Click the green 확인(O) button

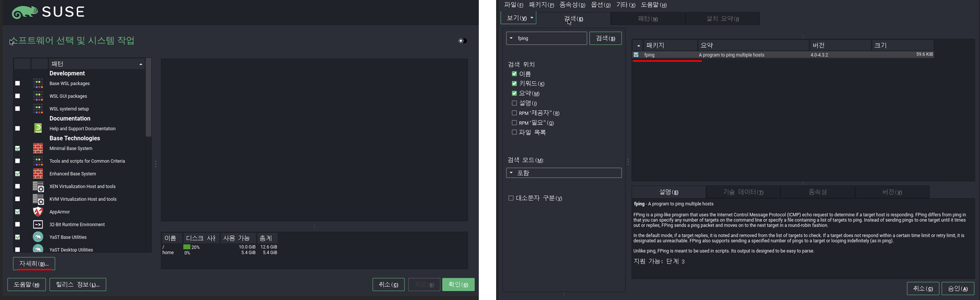coord(458,285)
